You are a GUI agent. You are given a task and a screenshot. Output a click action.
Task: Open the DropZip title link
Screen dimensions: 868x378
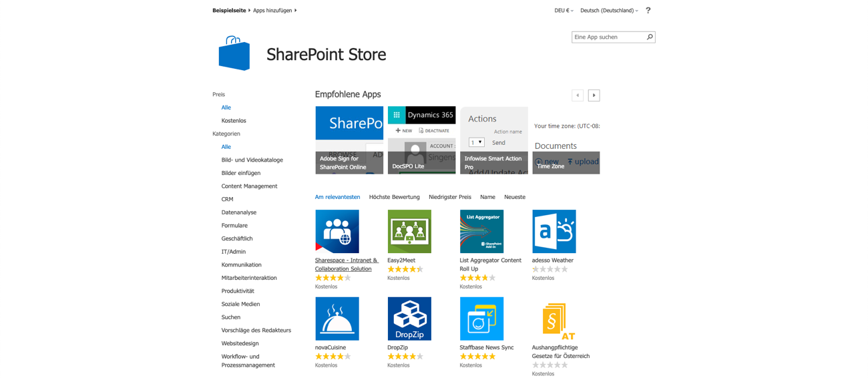[397, 347]
